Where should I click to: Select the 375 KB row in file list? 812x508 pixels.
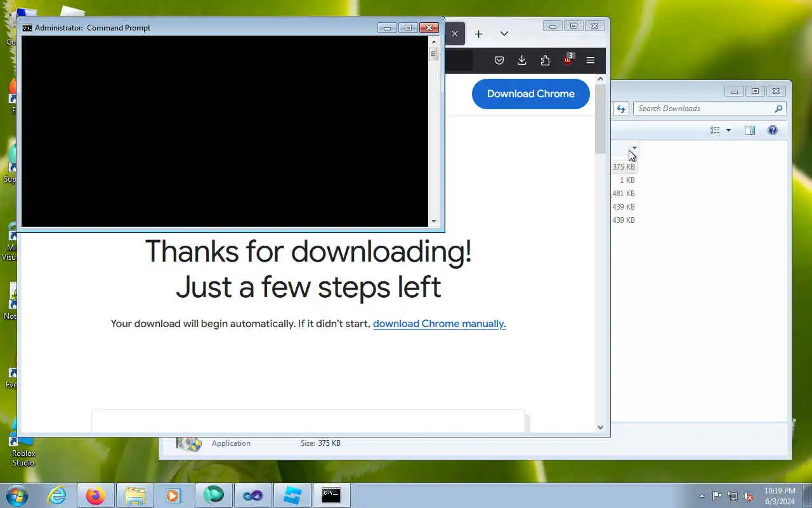tap(624, 166)
